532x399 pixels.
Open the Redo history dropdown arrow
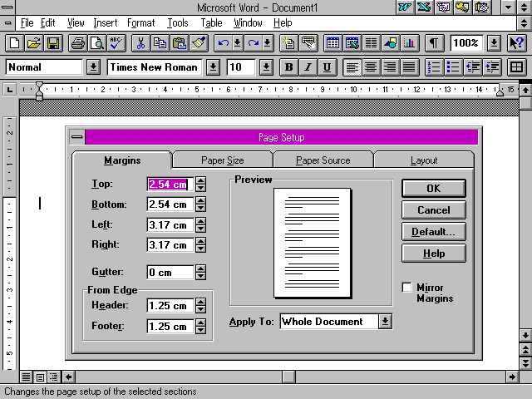pyautogui.click(x=268, y=43)
